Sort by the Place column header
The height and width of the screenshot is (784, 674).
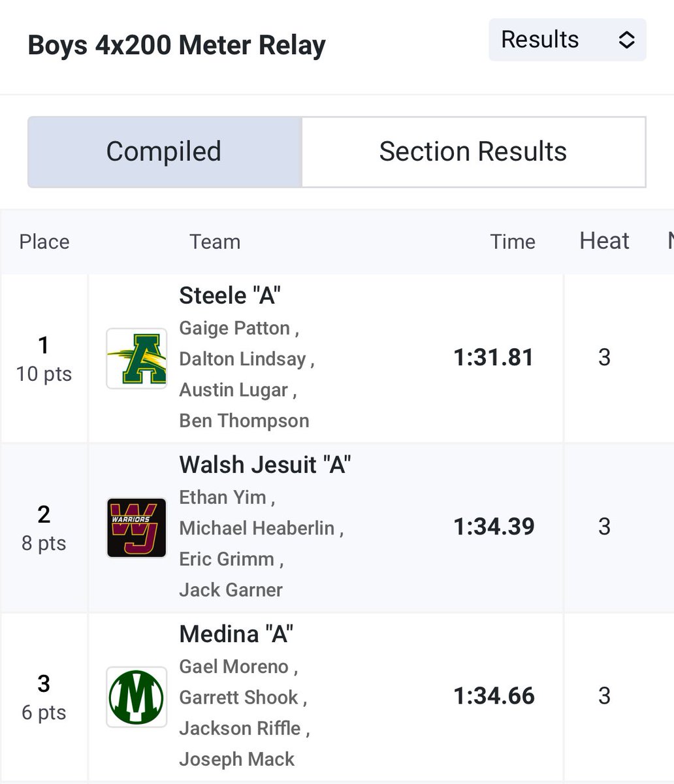pos(44,242)
